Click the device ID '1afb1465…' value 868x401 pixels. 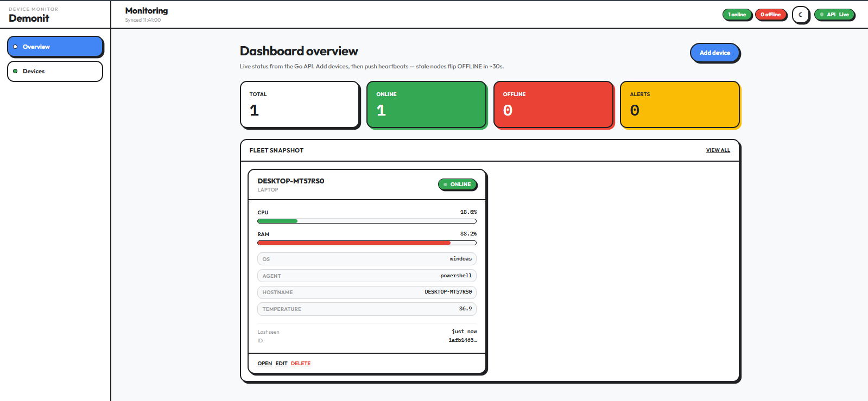click(462, 340)
